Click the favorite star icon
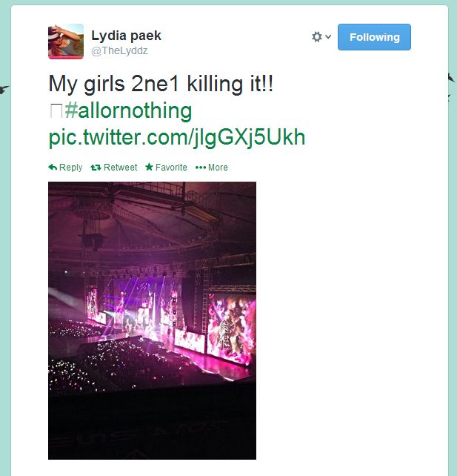Viewport: 457px width, 476px height. (x=149, y=168)
